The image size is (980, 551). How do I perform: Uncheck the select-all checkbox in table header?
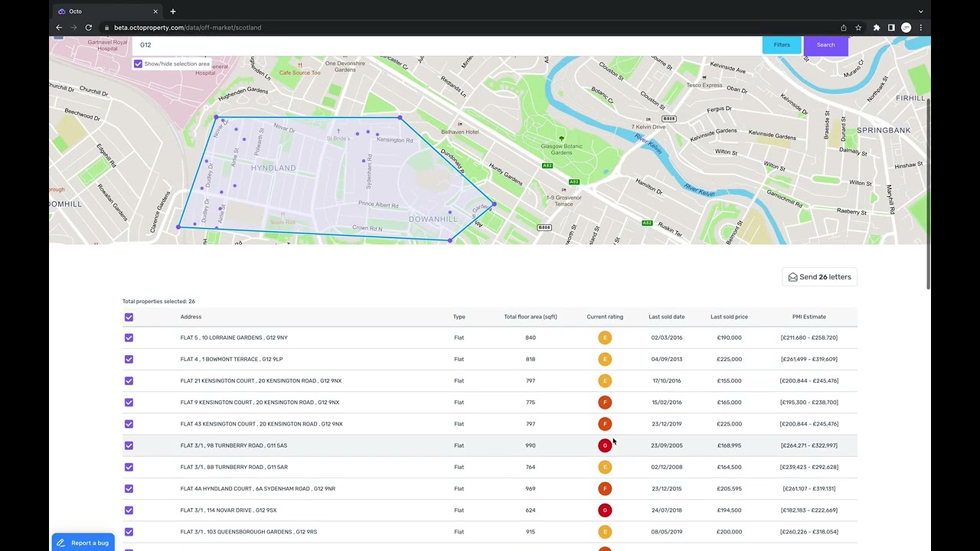click(129, 317)
